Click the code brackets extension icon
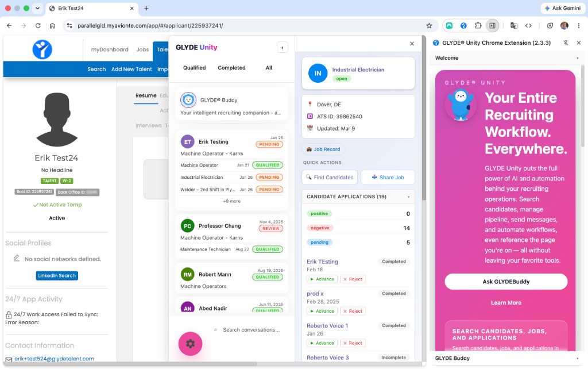588x369 pixels. 528,25
